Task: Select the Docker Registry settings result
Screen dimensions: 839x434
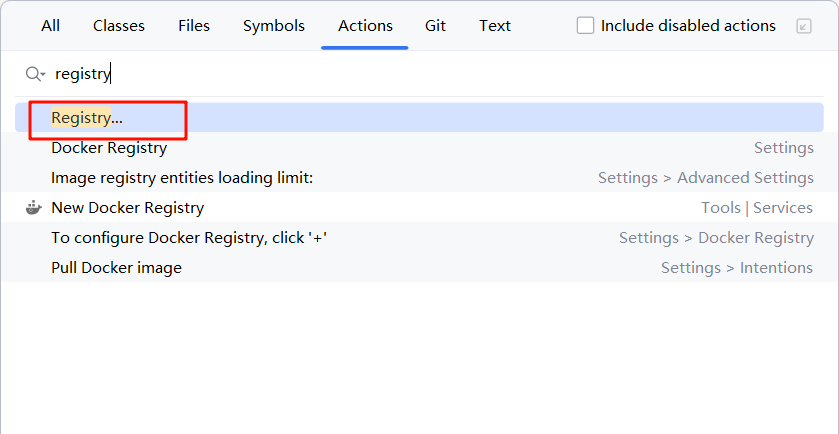Action: (x=109, y=148)
